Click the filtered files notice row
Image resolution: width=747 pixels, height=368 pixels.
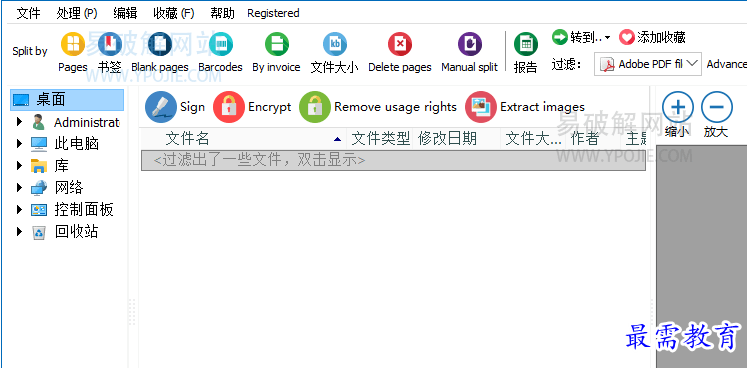pos(394,161)
